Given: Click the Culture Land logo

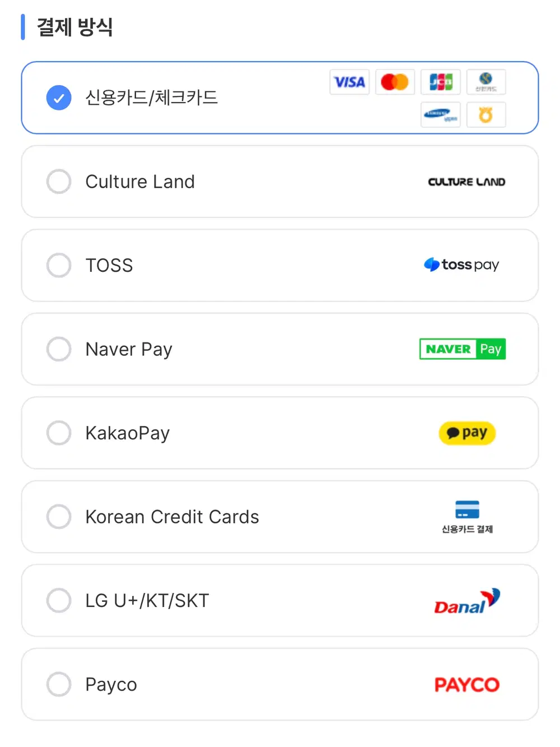Looking at the screenshot, I should 466,182.
